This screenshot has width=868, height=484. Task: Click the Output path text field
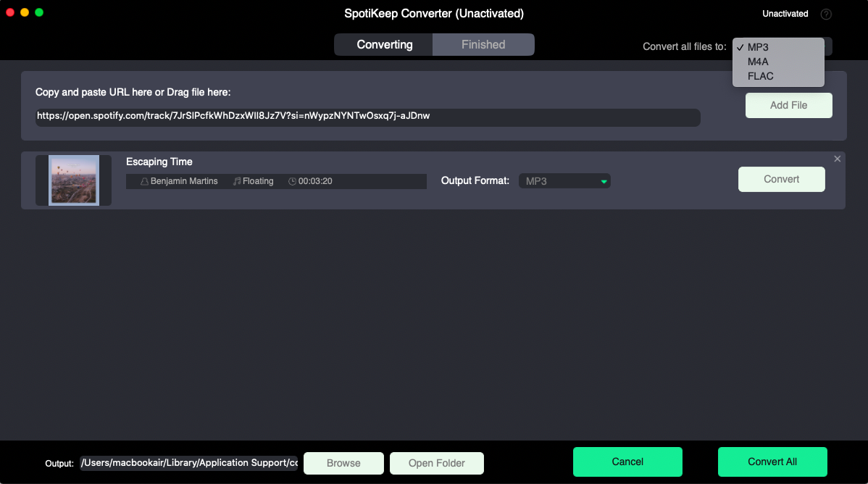[x=189, y=463]
